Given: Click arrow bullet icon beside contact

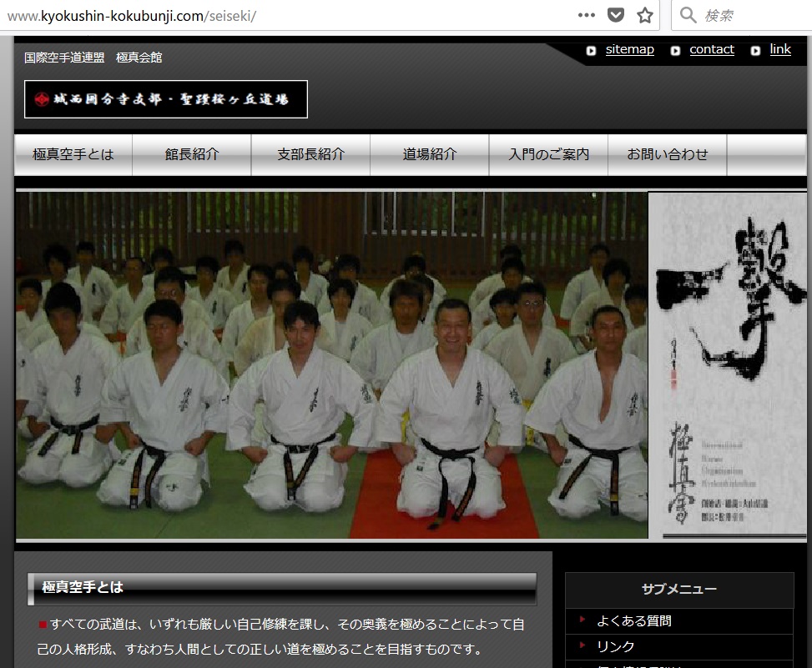Looking at the screenshot, I should click(x=675, y=51).
